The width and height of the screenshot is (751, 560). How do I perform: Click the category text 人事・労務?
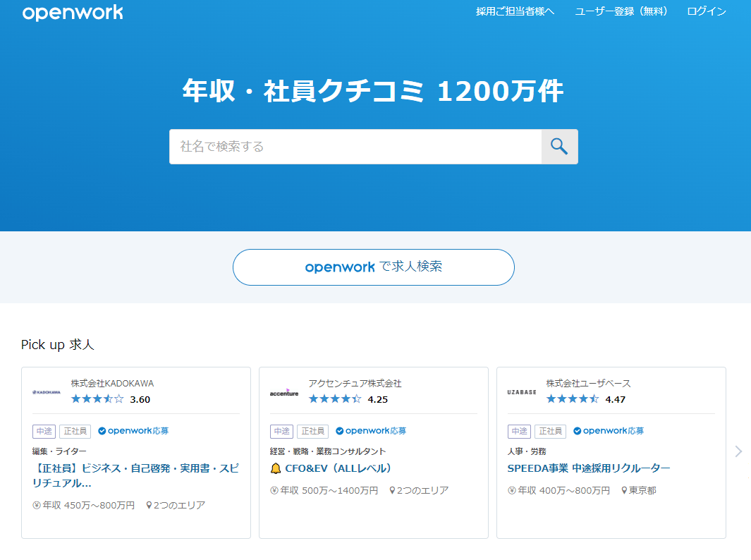point(527,451)
